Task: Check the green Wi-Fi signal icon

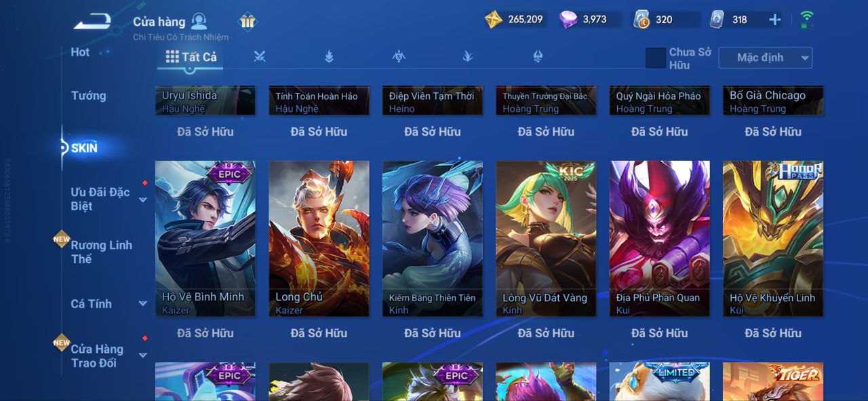Action: (x=806, y=19)
